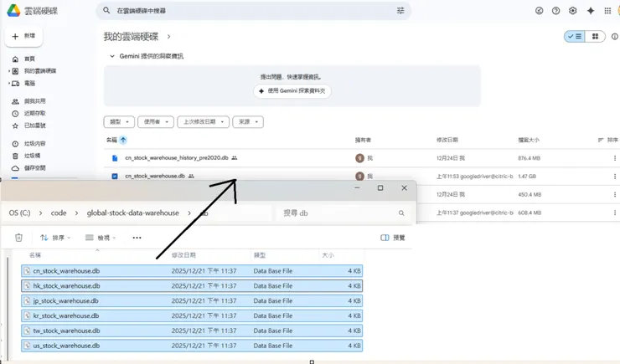Expand 我的雲端硬碟 tree arrow in sidebar
This screenshot has height=364, width=620.
[x=9, y=71]
